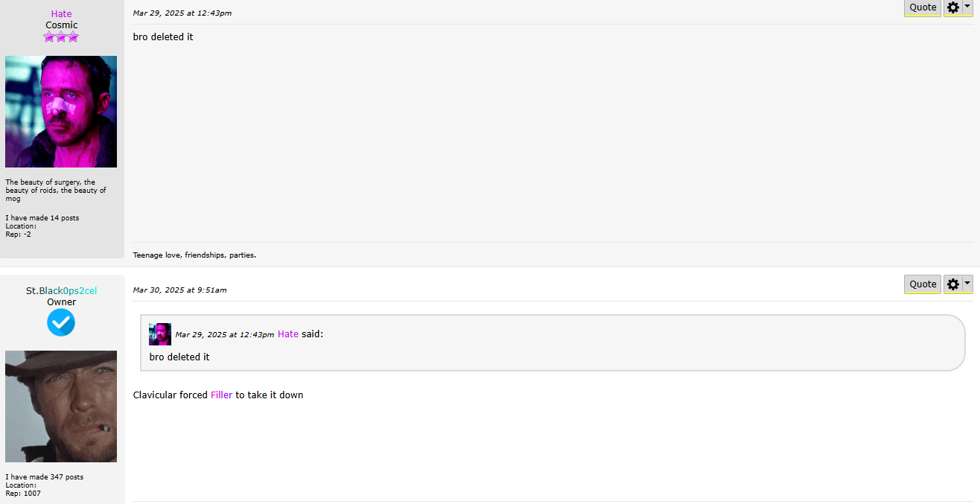Viewport: 980px width, 504px height.
Task: Open St.Black0ps2cel's profile username link
Action: click(62, 290)
